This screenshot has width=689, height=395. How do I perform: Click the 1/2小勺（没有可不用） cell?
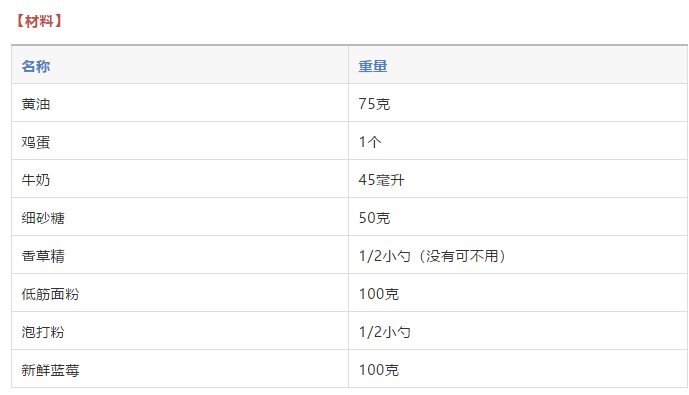pos(518,255)
